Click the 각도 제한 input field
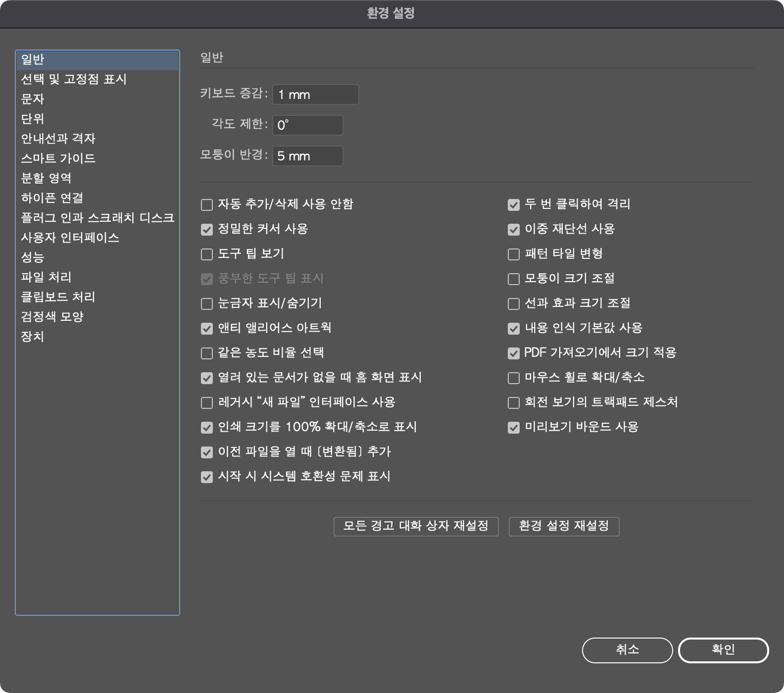The width and height of the screenshot is (784, 693). pyautogui.click(x=308, y=125)
